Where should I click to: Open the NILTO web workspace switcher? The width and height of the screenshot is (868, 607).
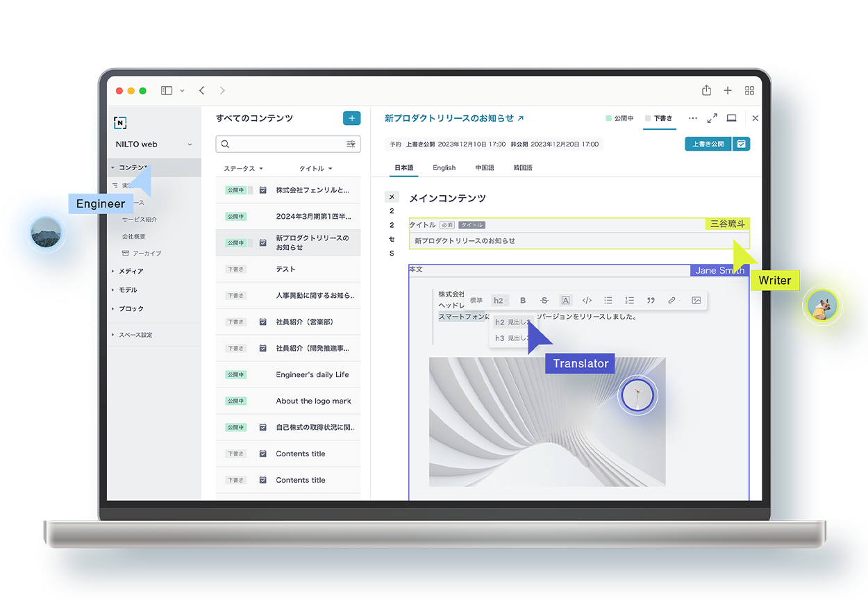pyautogui.click(x=153, y=144)
